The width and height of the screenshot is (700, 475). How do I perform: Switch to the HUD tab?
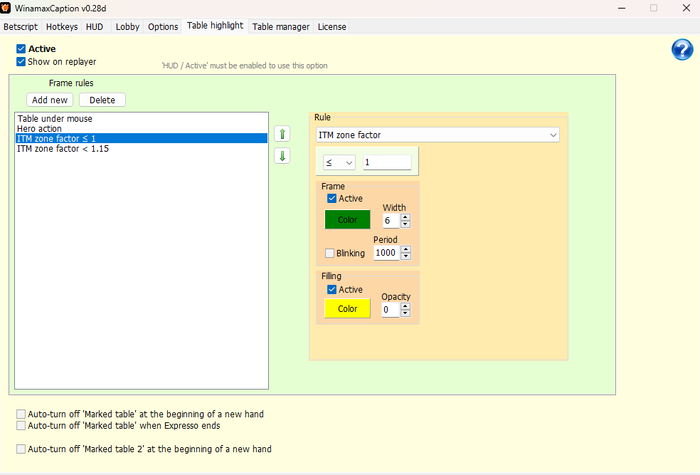(95, 27)
